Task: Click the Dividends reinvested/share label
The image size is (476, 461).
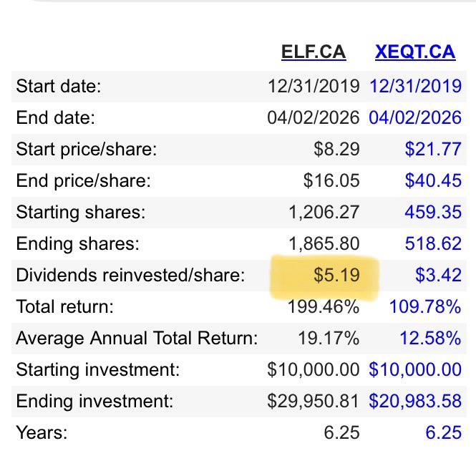Action: [x=130, y=275]
